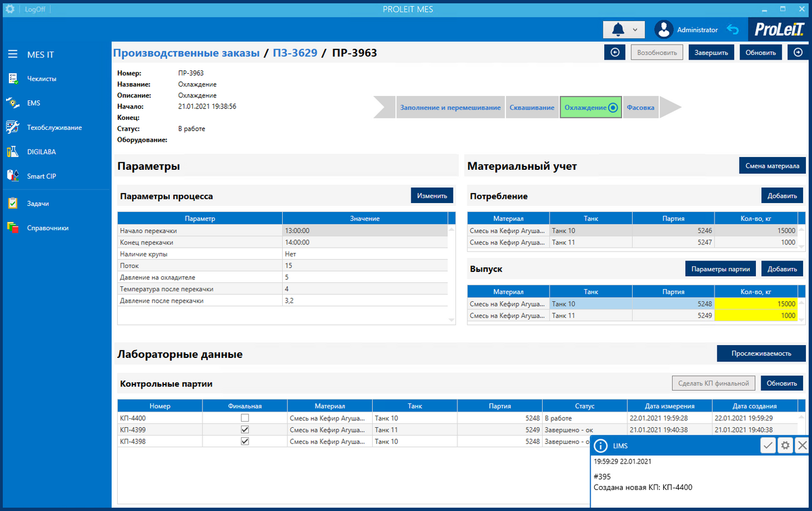Click the info icon in the LIMS notification
812x511 pixels.
[600, 445]
